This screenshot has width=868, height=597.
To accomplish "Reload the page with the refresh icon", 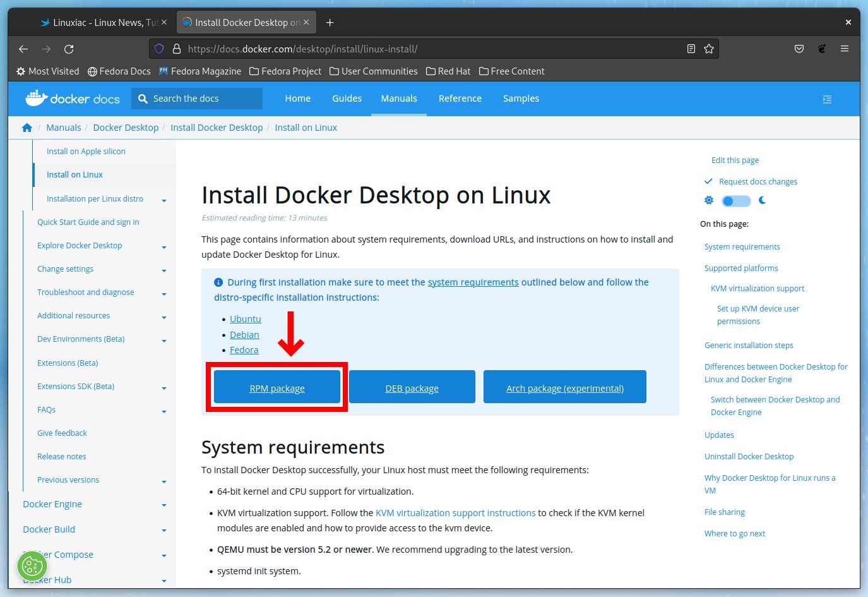I will tap(69, 49).
